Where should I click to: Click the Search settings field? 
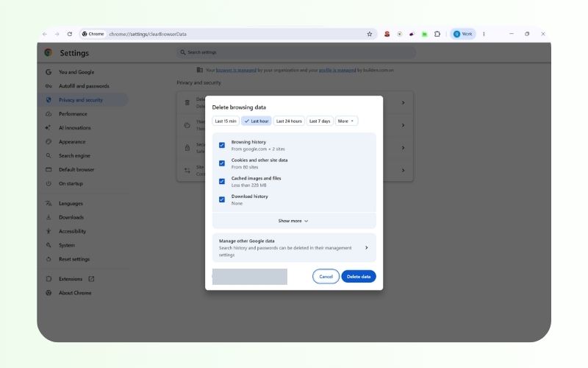pos(296,52)
